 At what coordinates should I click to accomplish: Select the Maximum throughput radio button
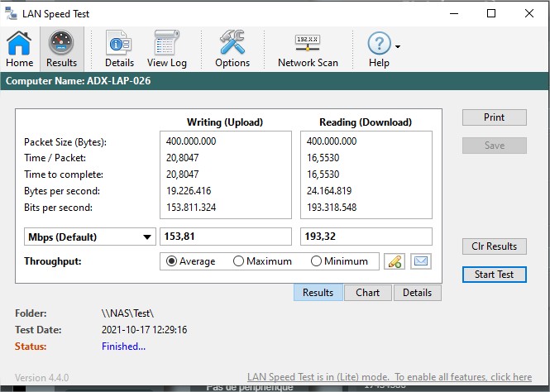tap(238, 261)
